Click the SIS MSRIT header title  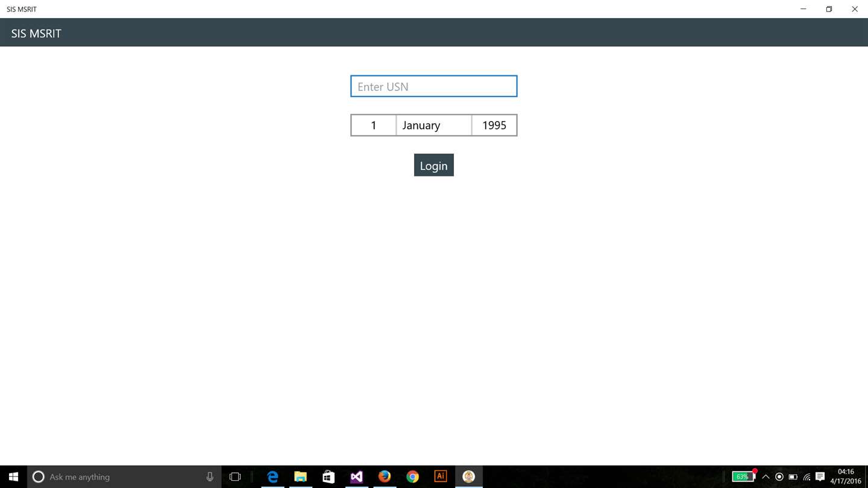pyautogui.click(x=36, y=33)
